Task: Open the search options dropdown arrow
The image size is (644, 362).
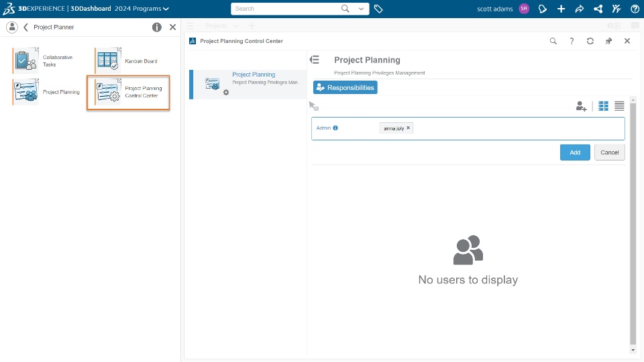Action: tap(362, 9)
